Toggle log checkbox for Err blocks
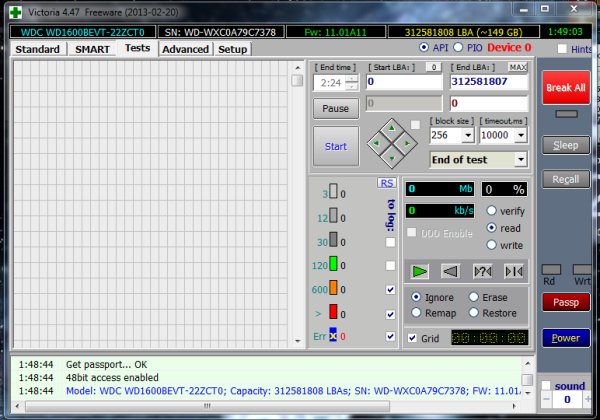 (x=390, y=336)
